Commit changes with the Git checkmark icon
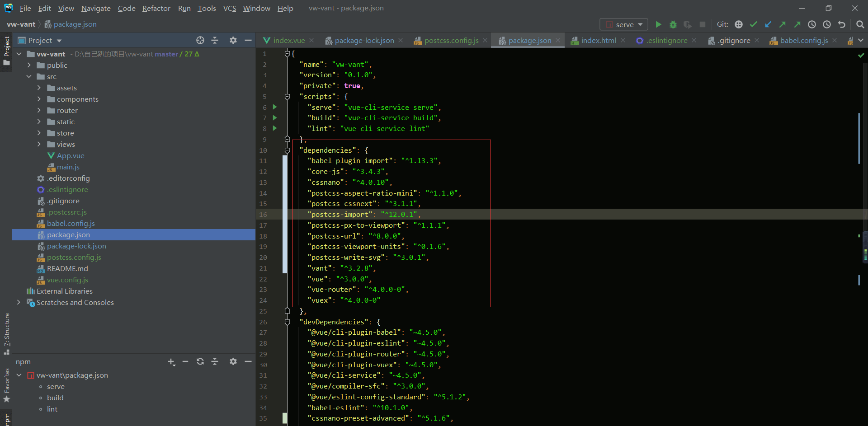This screenshot has width=868, height=426. 753,24
